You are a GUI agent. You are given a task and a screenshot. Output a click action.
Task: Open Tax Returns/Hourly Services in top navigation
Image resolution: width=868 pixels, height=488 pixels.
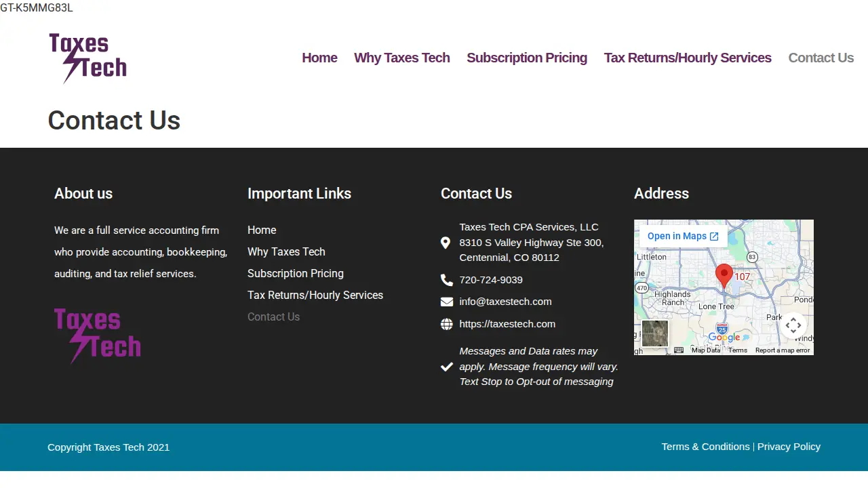pyautogui.click(x=688, y=58)
